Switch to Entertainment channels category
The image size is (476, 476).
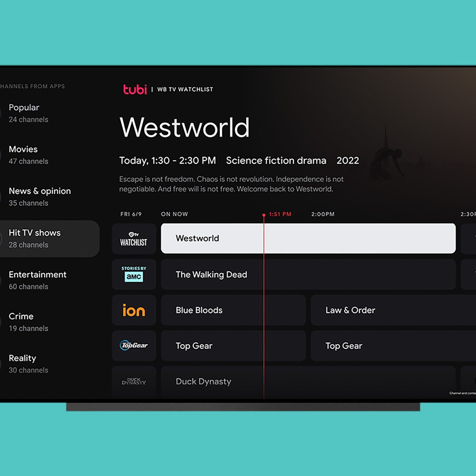[x=38, y=280]
